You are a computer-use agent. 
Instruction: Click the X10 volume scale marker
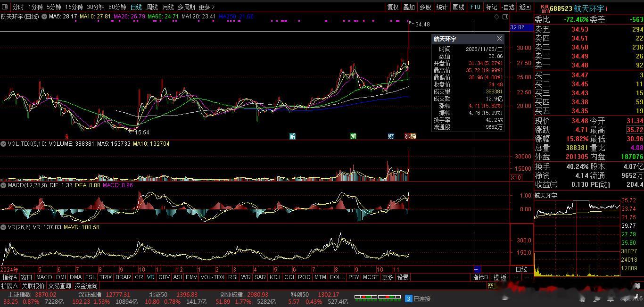click(516, 177)
